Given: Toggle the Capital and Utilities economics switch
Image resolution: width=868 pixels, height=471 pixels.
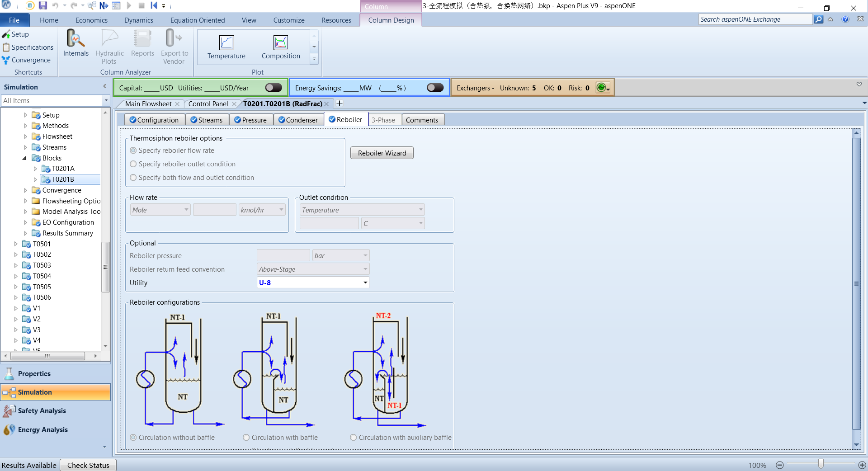Looking at the screenshot, I should [274, 88].
